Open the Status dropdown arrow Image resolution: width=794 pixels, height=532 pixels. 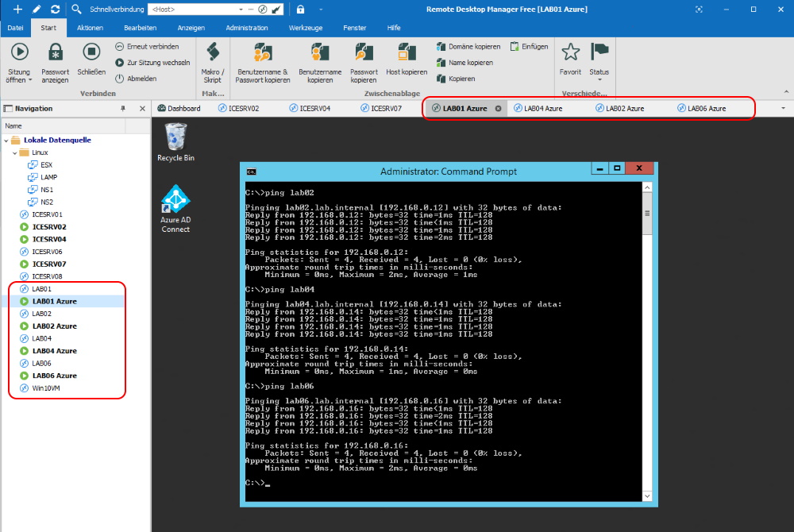point(599,80)
